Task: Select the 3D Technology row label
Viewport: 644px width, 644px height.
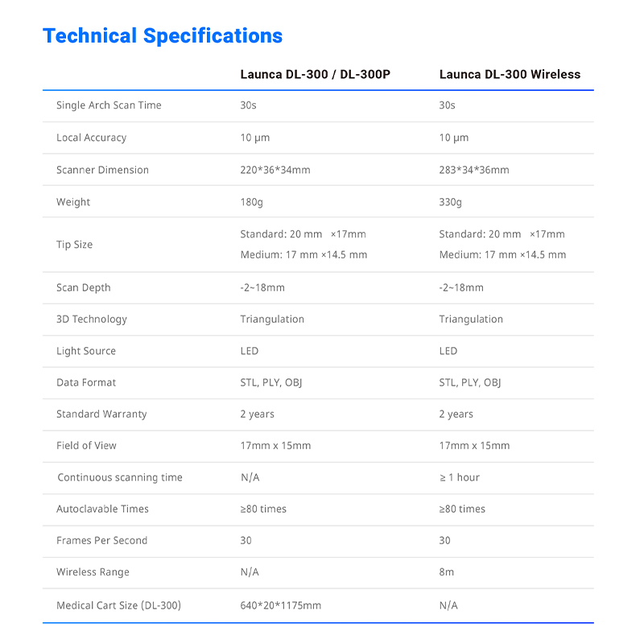Action: [92, 320]
